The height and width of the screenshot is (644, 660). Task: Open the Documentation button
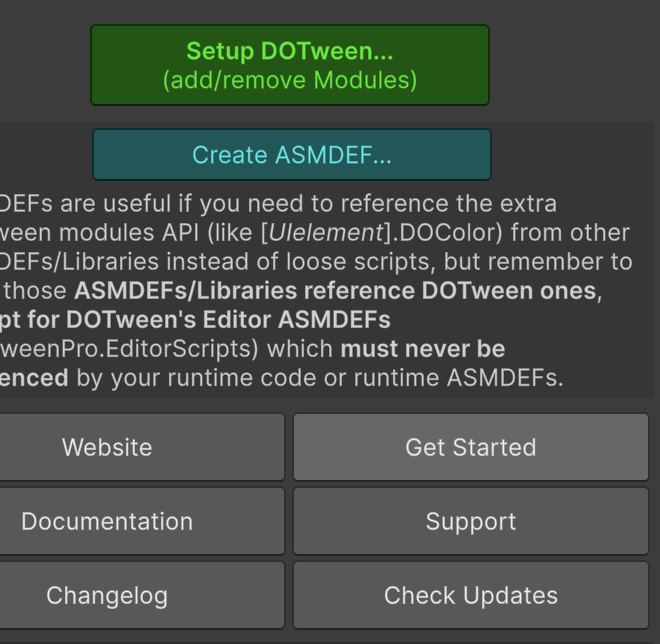click(142, 521)
